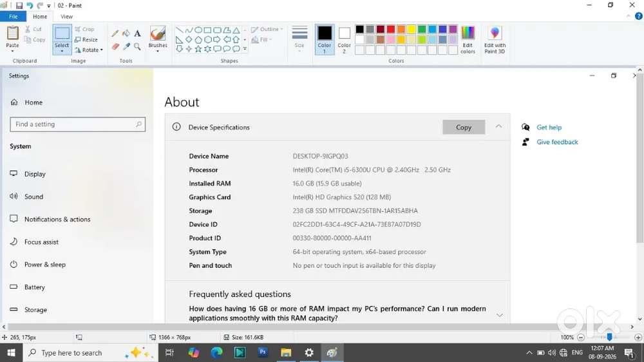Choose the Line shape

pos(180,30)
